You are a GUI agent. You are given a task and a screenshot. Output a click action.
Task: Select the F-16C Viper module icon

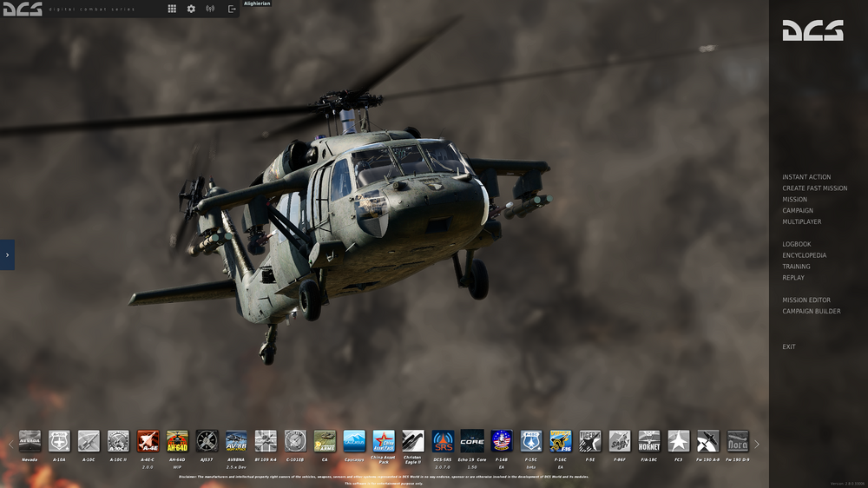pos(561,441)
